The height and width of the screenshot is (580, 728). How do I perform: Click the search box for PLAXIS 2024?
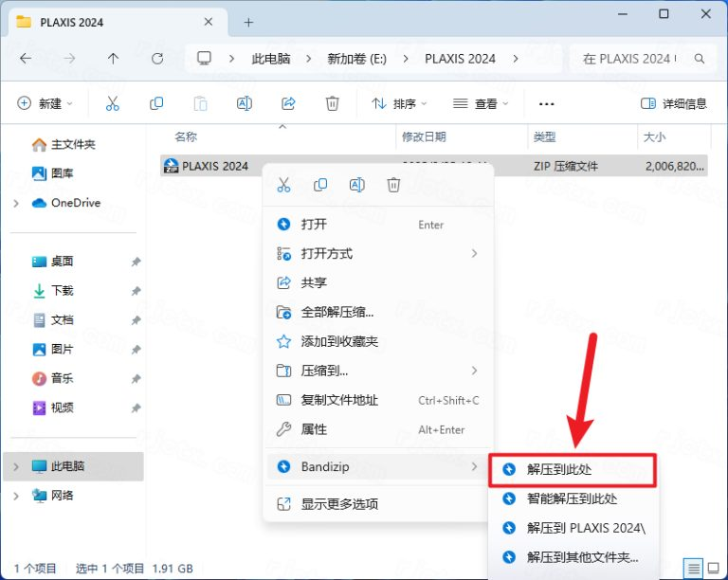[x=636, y=58]
